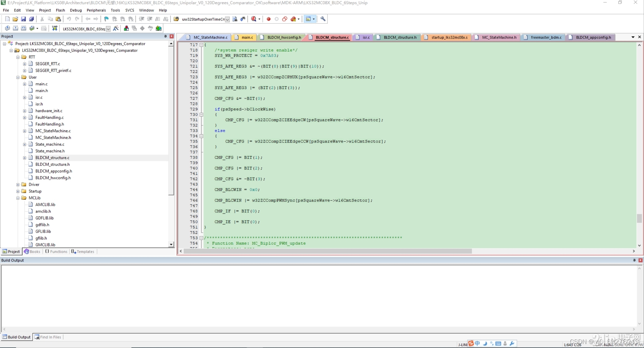Open the debug session dropdown arrow
The image size is (644, 348).
click(x=259, y=19)
